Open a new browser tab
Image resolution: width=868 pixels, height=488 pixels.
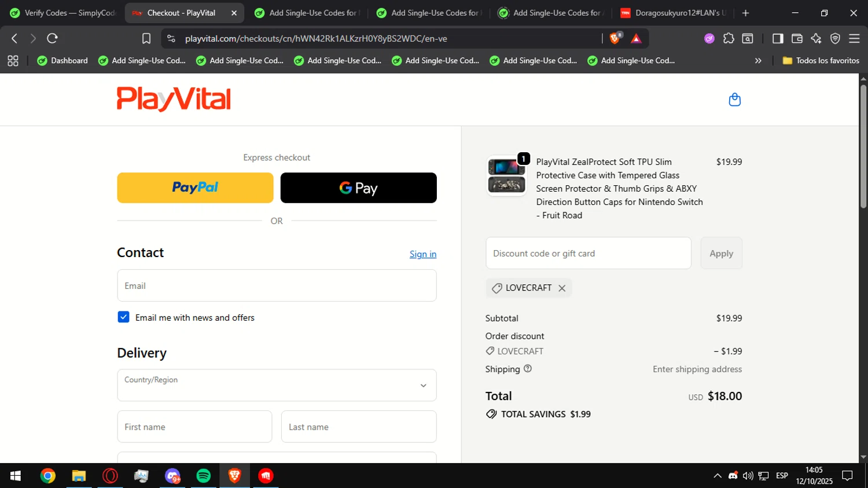coord(745,13)
